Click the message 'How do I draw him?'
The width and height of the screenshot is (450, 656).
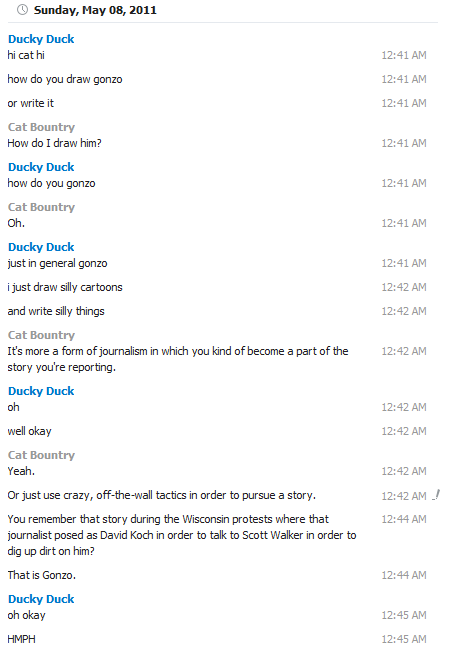point(54,143)
